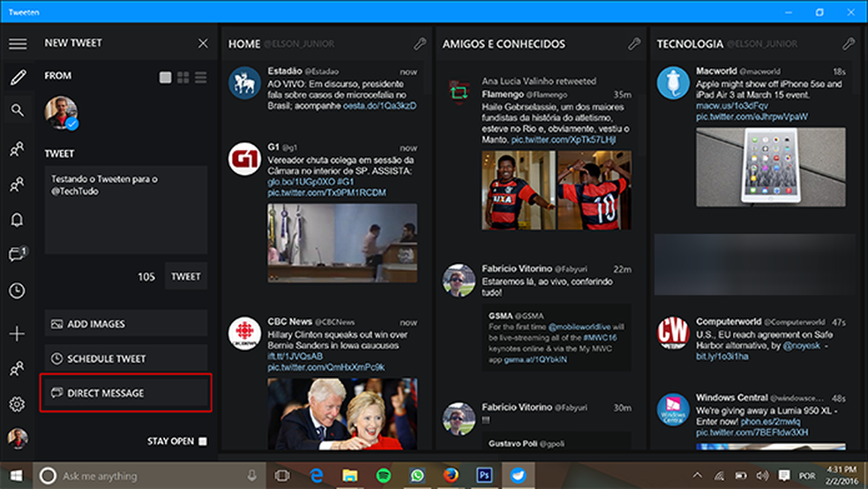Click the TWEET send button
Image resolution: width=868 pixels, height=489 pixels.
coord(185,276)
